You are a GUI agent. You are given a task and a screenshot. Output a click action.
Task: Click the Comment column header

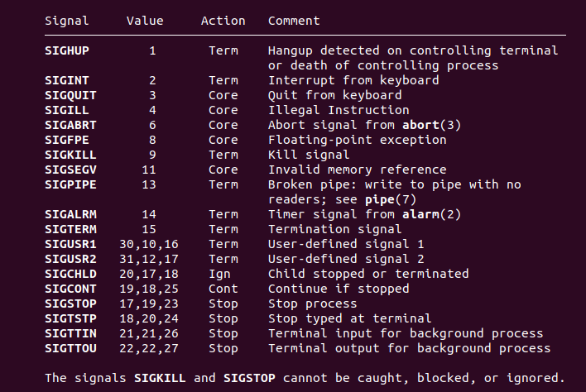294,21
